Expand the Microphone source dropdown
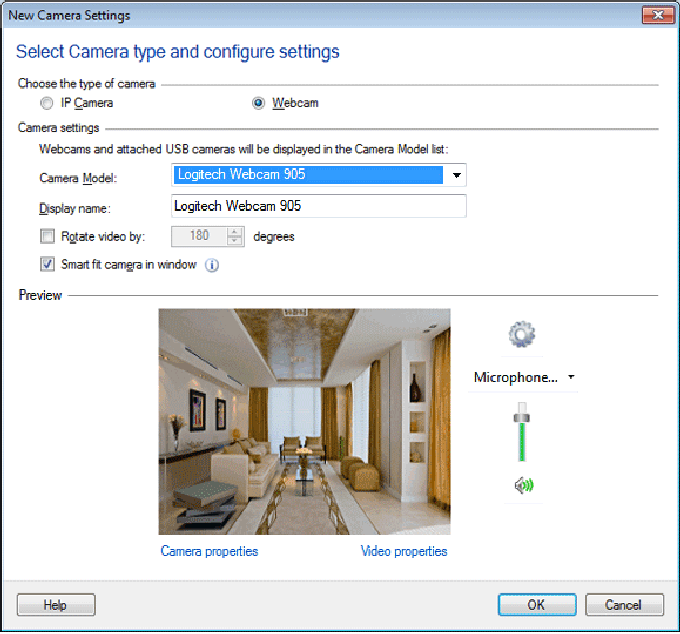Image resolution: width=680 pixels, height=634 pixels. tap(571, 378)
